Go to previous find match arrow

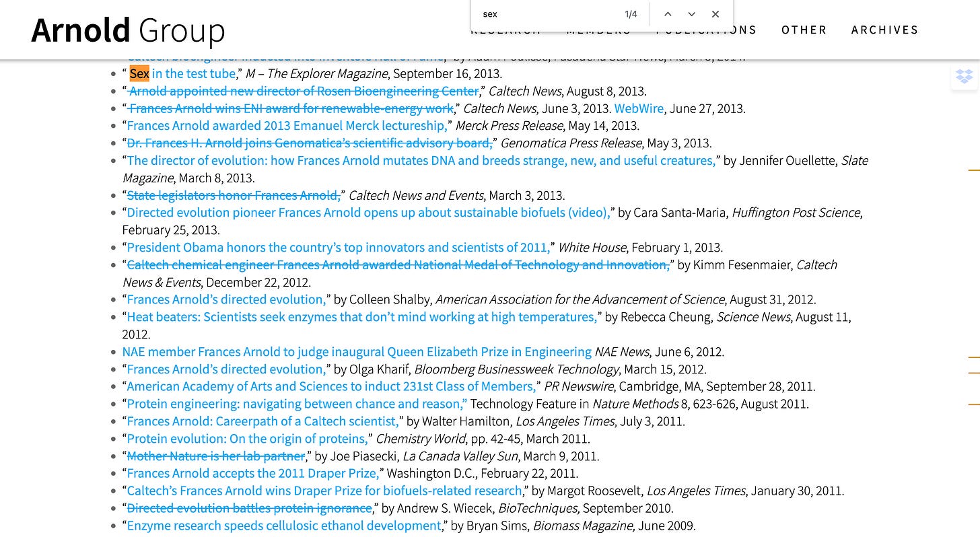668,14
